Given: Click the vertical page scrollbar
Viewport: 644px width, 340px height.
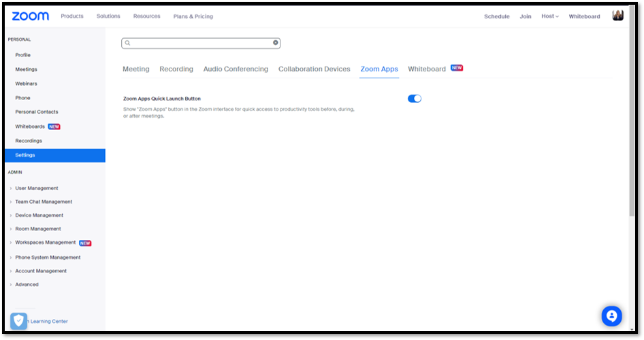Looking at the screenshot, I should (x=632, y=111).
